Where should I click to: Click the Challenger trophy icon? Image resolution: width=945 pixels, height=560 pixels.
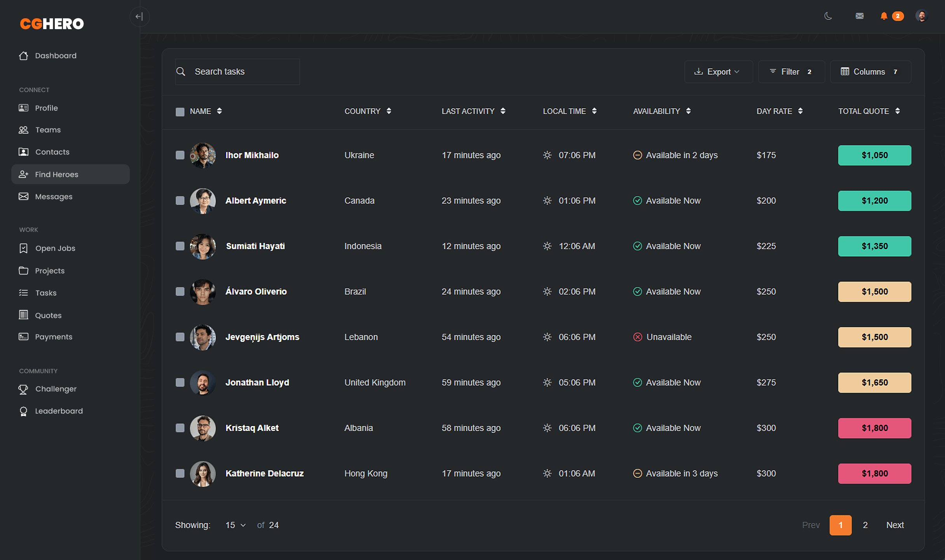point(23,389)
